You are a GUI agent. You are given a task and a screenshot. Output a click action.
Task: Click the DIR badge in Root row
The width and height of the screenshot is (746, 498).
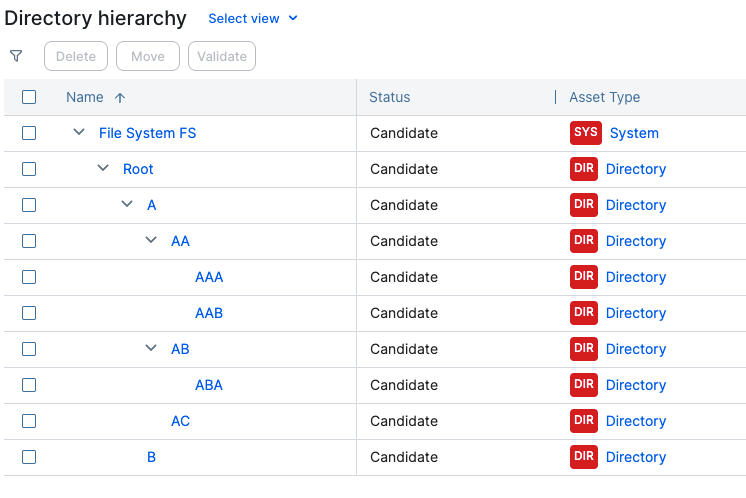click(x=584, y=169)
